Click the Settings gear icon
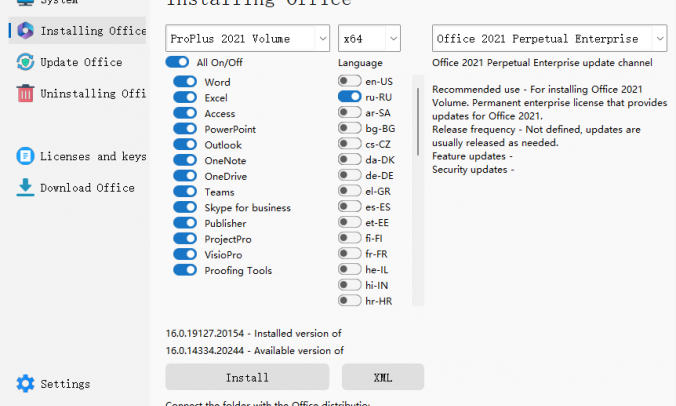 25,383
